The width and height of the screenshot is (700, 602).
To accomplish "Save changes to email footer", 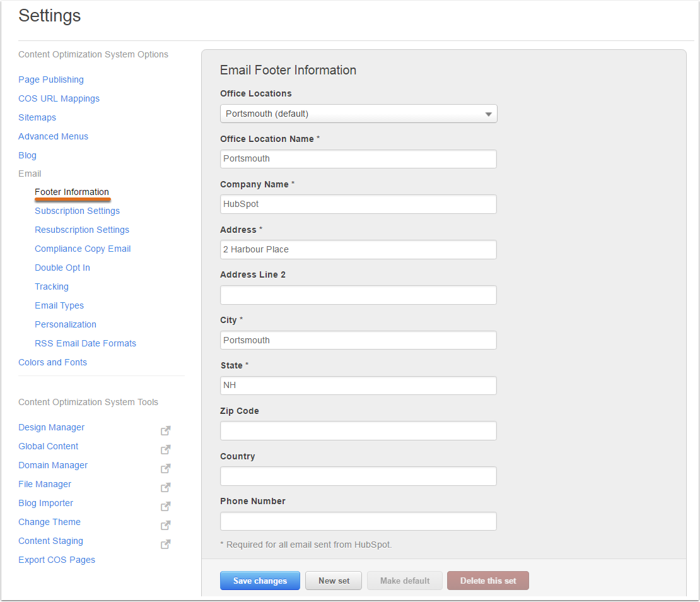I will pyautogui.click(x=260, y=581).
